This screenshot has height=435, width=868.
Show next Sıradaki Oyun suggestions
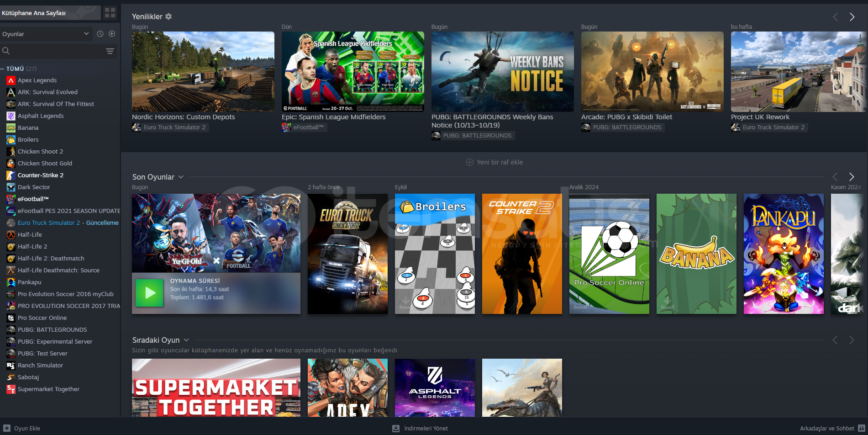tap(852, 340)
